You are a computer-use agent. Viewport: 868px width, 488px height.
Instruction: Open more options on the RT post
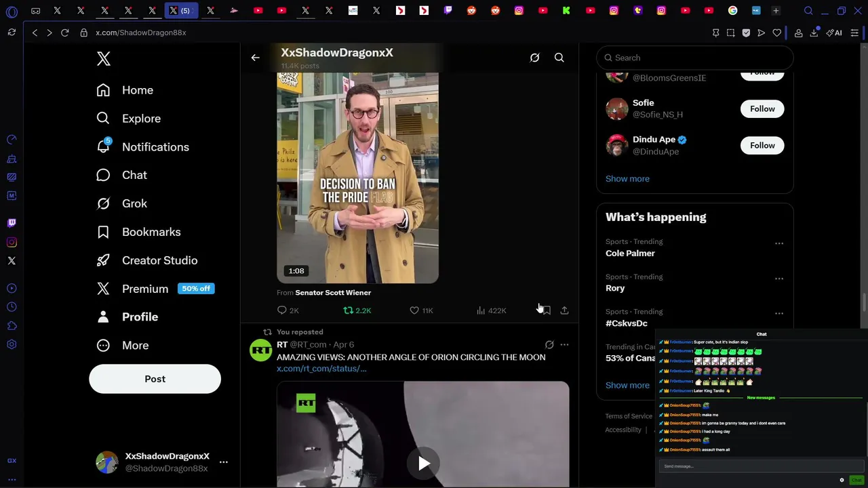(564, 345)
